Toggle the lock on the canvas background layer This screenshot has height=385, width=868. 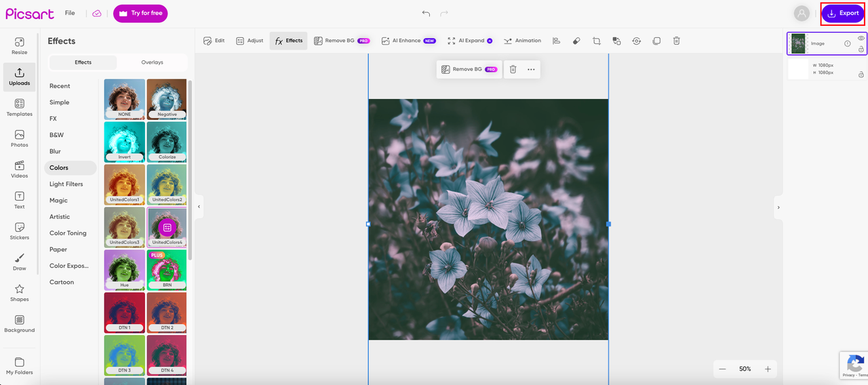(861, 75)
